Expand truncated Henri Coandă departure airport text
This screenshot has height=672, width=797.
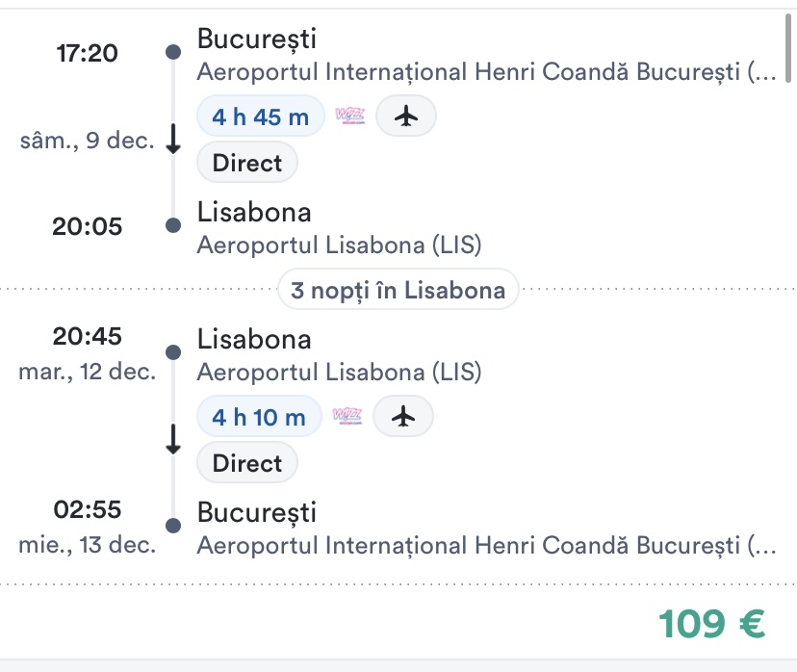tap(485, 72)
